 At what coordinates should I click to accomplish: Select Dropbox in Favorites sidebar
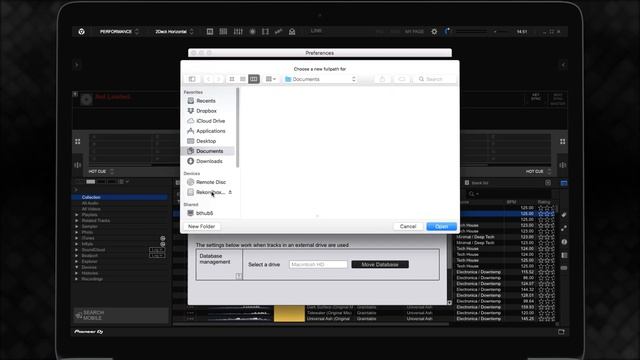(209, 111)
